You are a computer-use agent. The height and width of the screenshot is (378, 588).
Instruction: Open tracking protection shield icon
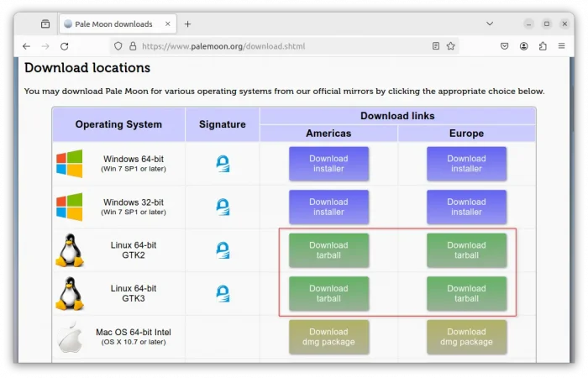[x=118, y=46]
